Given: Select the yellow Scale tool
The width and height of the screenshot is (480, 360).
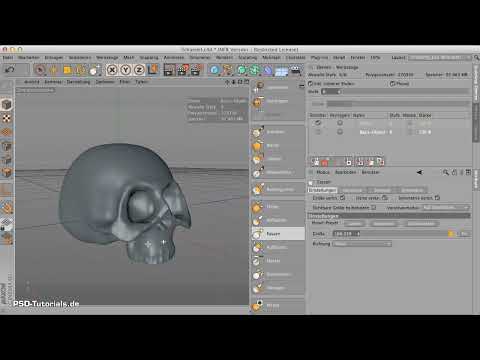Looking at the screenshot, I should point(67,70).
